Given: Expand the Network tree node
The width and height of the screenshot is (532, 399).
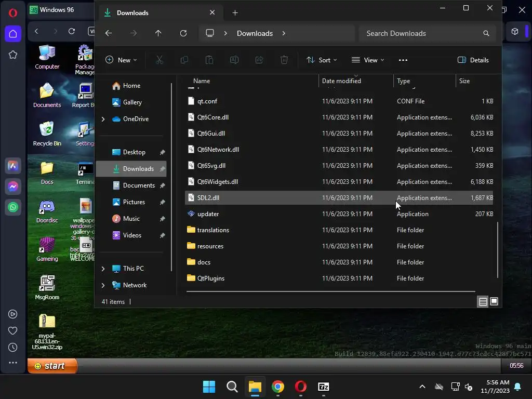Looking at the screenshot, I should click(x=103, y=285).
